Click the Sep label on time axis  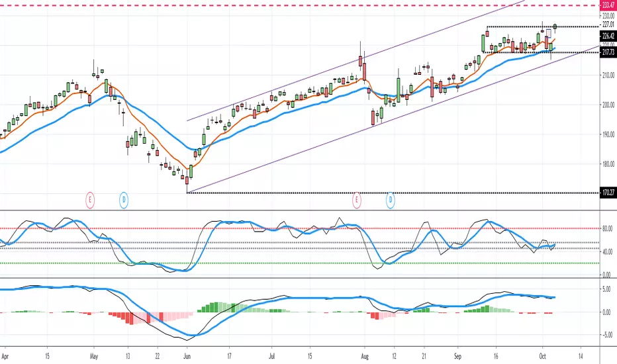(457, 357)
